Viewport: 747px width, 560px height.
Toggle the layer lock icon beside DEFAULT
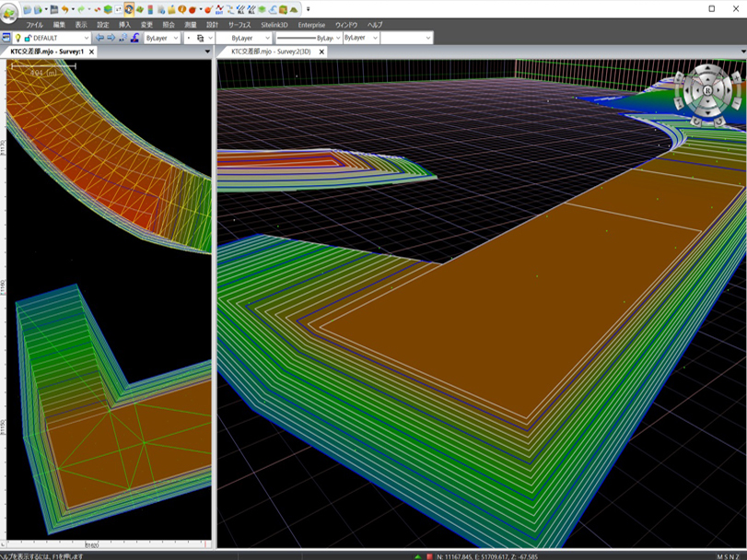click(x=27, y=38)
